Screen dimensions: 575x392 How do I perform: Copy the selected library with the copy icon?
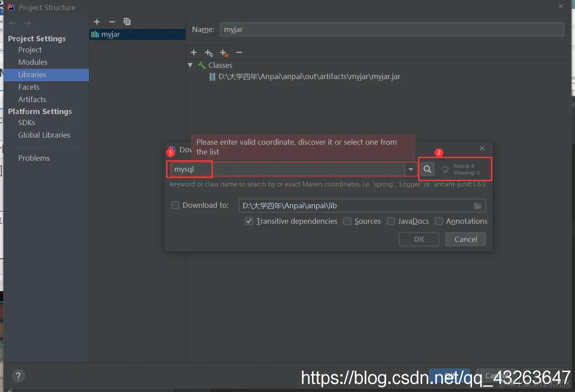127,21
